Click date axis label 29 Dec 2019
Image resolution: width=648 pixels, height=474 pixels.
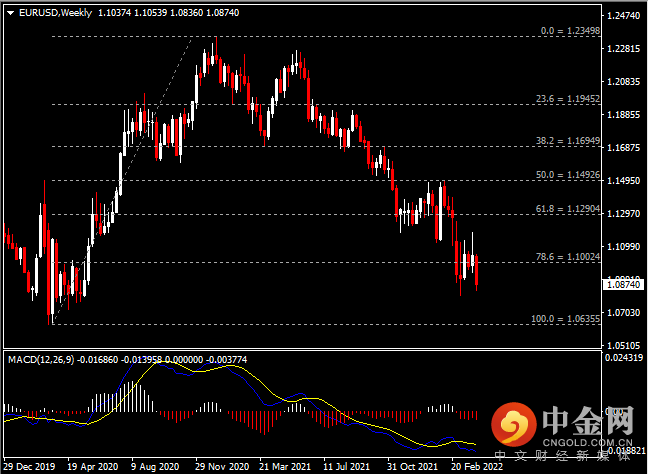(29, 467)
